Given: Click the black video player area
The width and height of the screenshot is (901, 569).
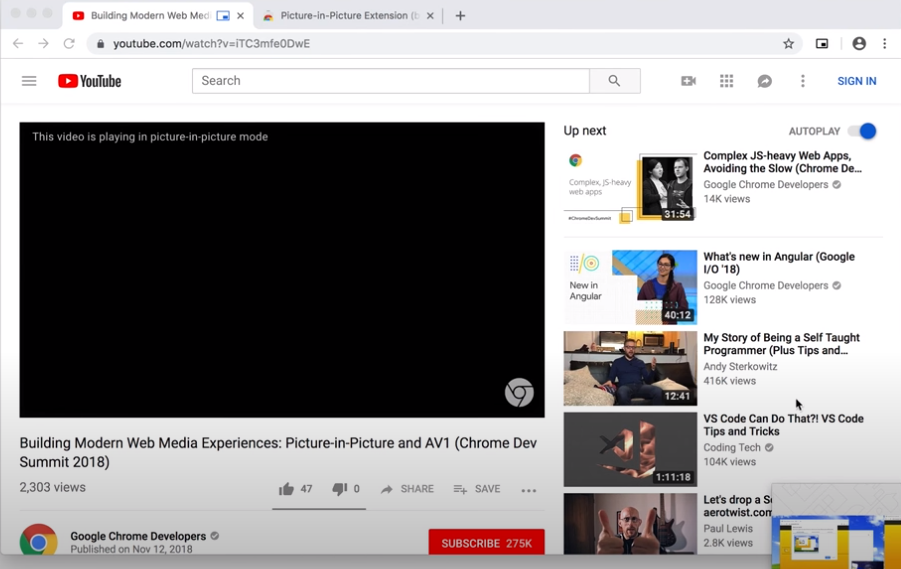Looking at the screenshot, I should point(282,270).
